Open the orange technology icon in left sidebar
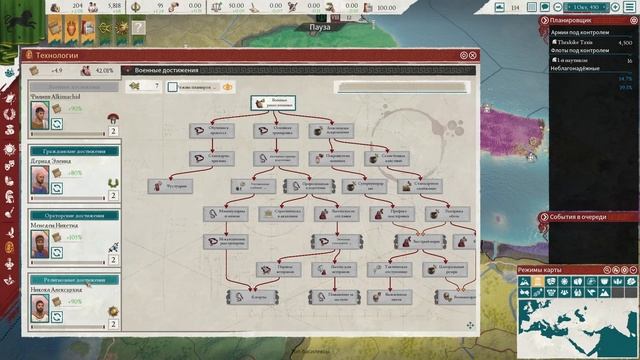The image size is (640, 360). [9, 247]
